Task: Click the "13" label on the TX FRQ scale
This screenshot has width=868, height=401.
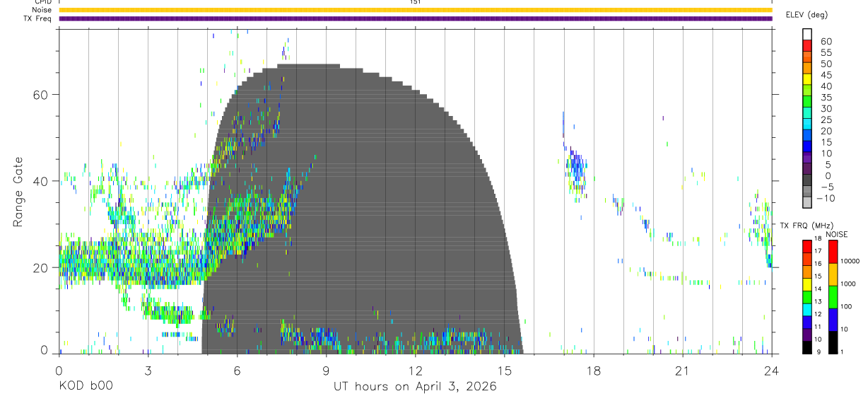Action: pyautogui.click(x=819, y=301)
